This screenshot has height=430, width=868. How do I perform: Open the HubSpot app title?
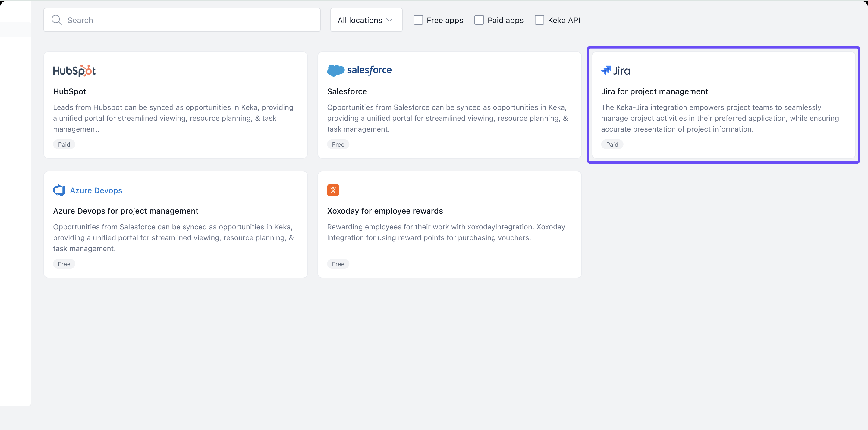69,91
